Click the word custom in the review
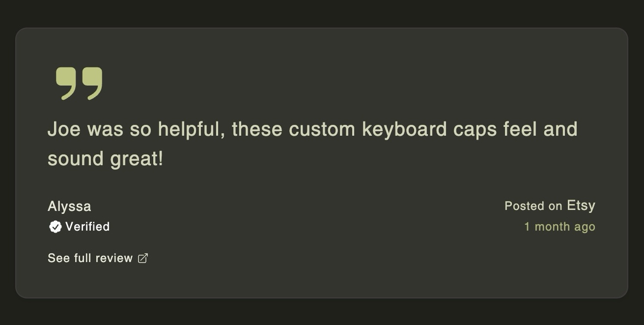This screenshot has width=644, height=325. (x=322, y=130)
